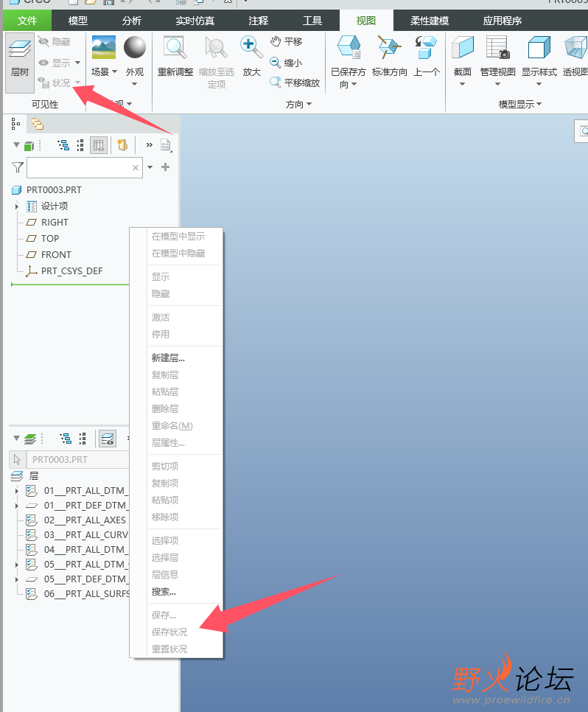Viewport: 588px width, 712px height.
Task: Switch to the Analysis tab (分析)
Action: coord(132,21)
